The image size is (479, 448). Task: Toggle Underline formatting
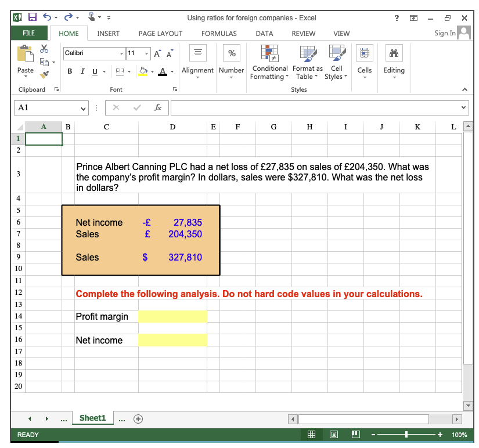[95, 71]
